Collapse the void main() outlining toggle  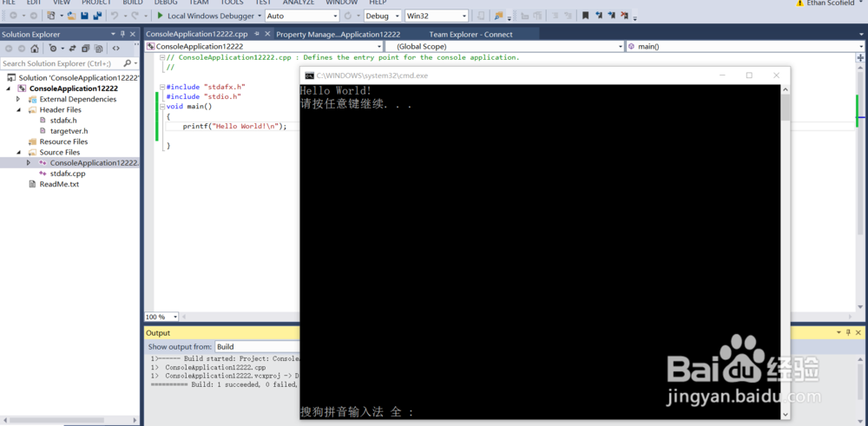(x=161, y=106)
